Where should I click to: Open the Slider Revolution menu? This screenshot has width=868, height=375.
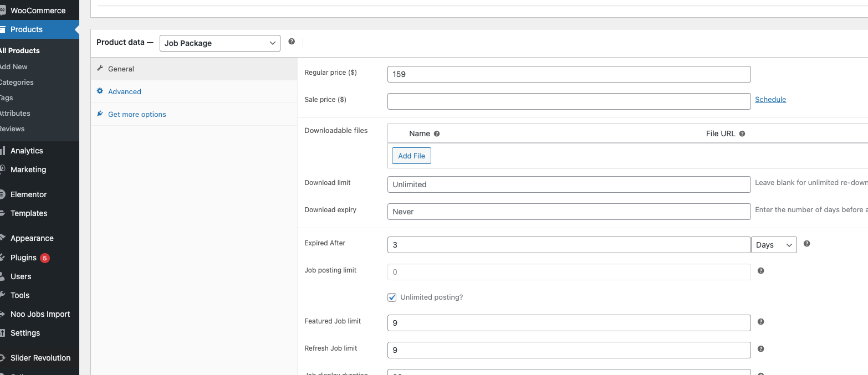click(39, 358)
